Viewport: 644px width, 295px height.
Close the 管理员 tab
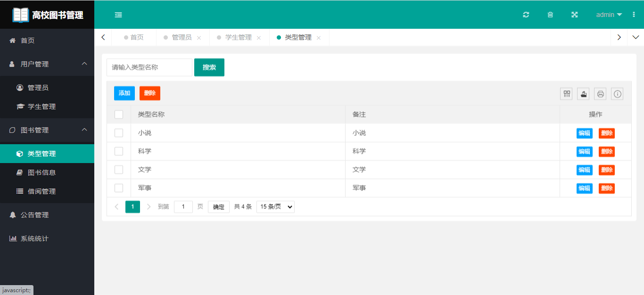199,38
